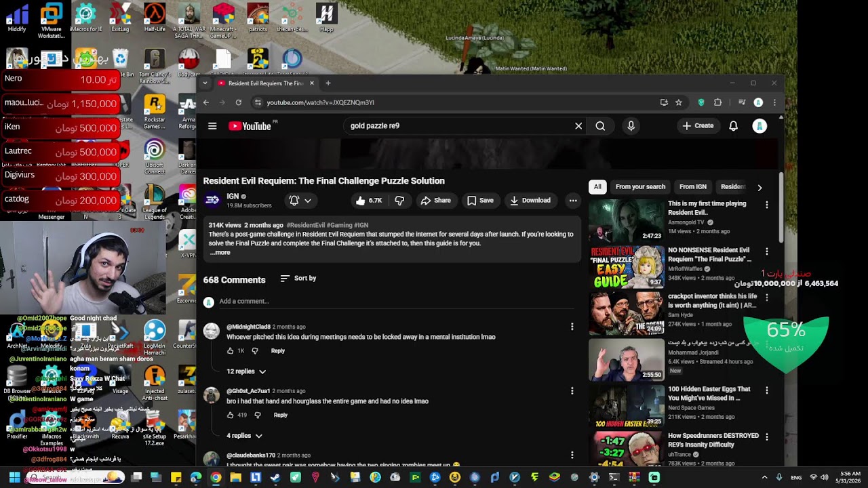Open Chrome tab search dropdown

click(x=205, y=83)
